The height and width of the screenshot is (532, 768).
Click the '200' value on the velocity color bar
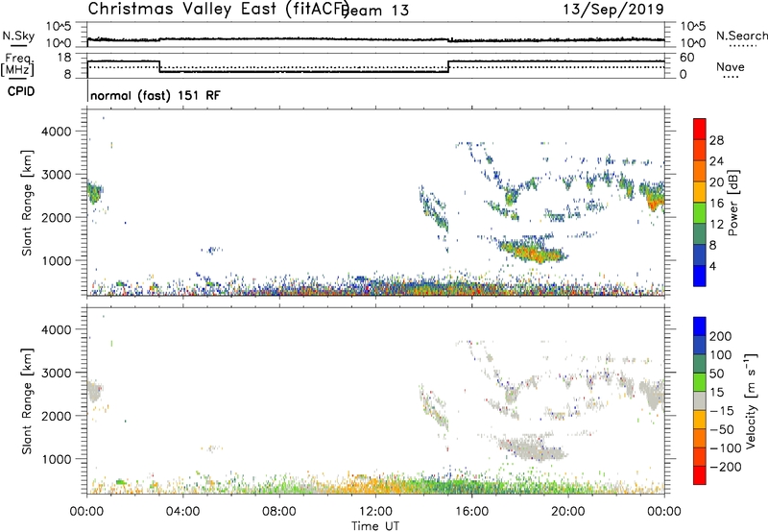click(721, 336)
